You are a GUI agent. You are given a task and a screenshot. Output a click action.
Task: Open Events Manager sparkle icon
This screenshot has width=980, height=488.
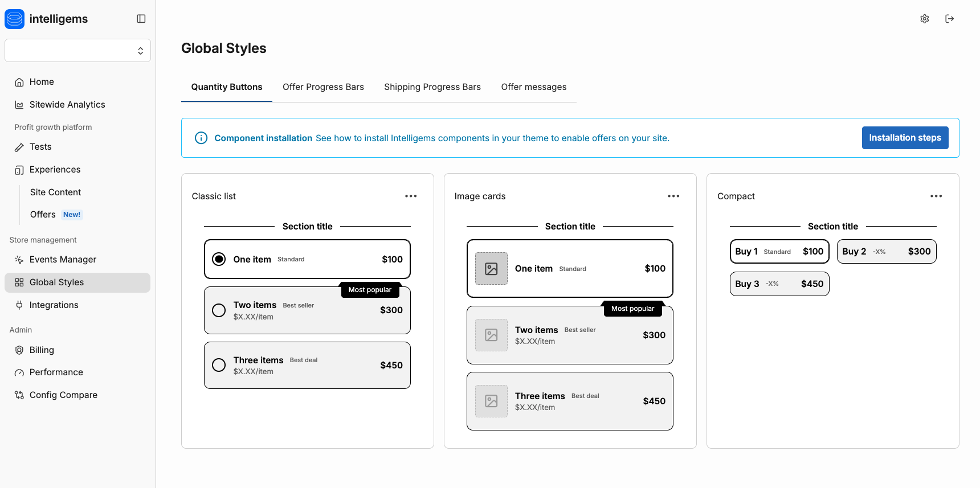[19, 260]
